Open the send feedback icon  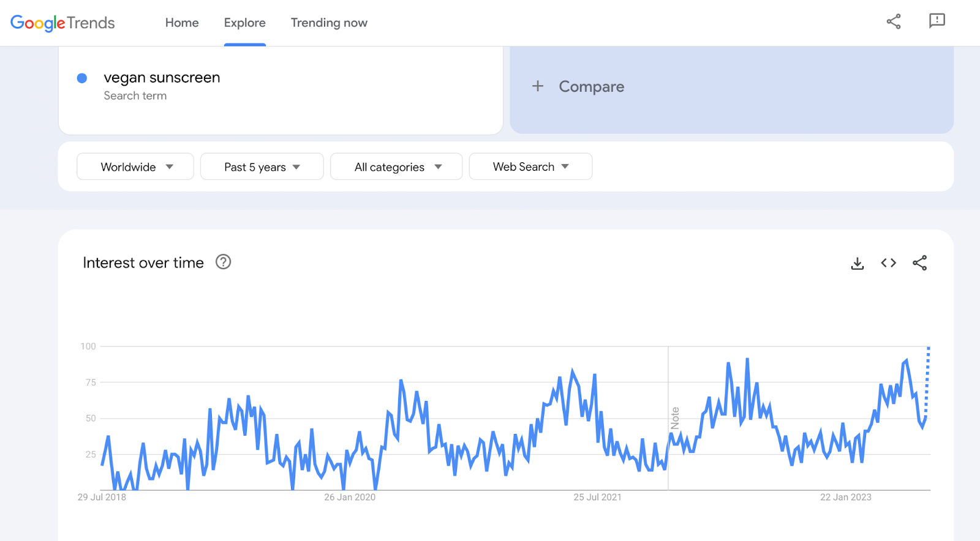pyautogui.click(x=937, y=21)
